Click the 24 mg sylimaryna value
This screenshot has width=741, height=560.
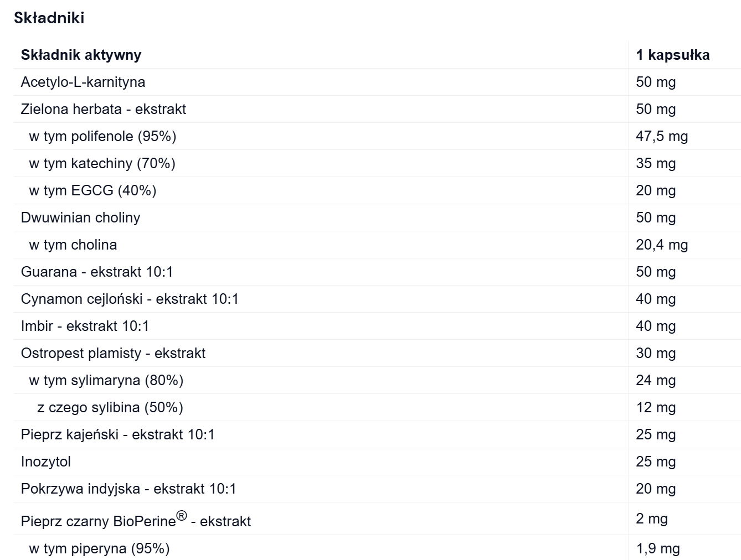[x=656, y=380]
